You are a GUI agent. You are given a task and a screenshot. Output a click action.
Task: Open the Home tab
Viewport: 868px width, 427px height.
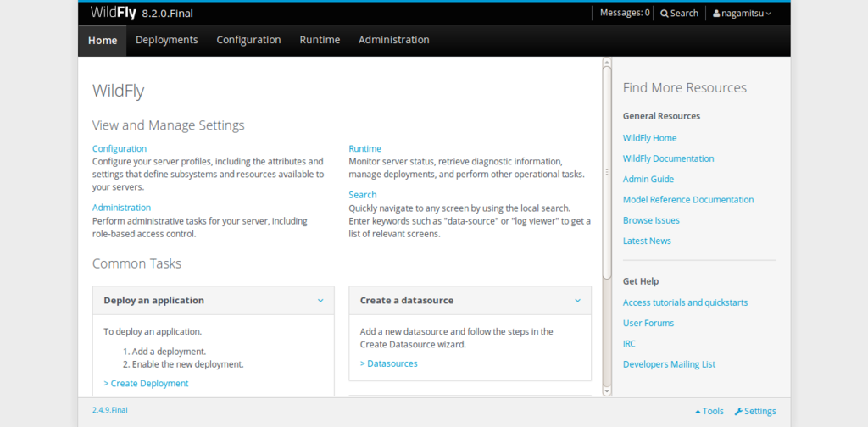click(103, 41)
